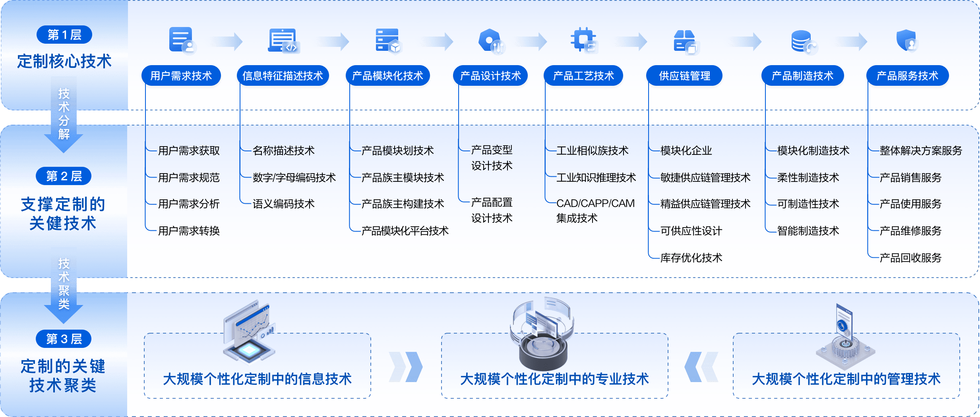The image size is (980, 417).
Task: Click the CAD/CAPP/CAM 集成技术 item
Action: pyautogui.click(x=595, y=210)
